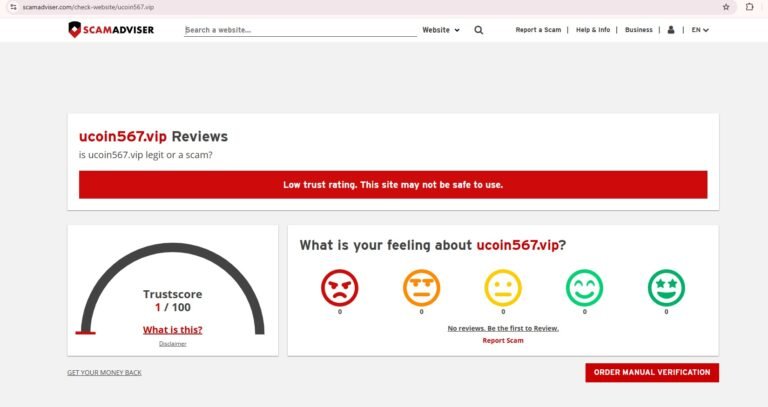Click the ScamAdviser shield logo
Screen dimensions: 768x407
(75, 30)
